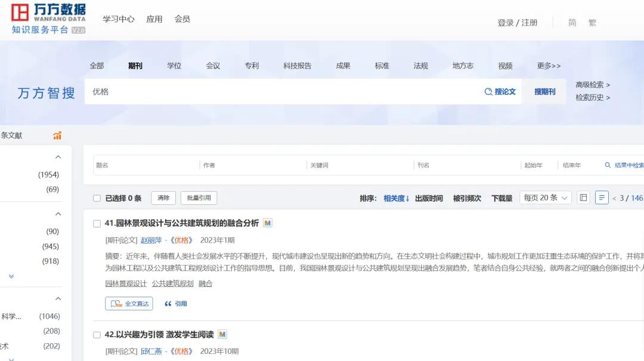The width and height of the screenshot is (644, 361).
Task: Select the 成果 resource tab
Action: tap(343, 66)
